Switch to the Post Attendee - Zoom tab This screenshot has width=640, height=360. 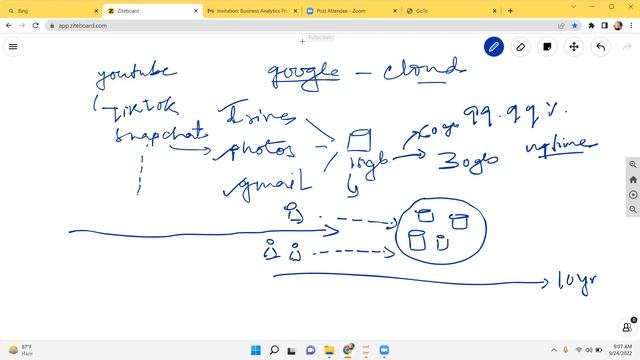[351, 11]
